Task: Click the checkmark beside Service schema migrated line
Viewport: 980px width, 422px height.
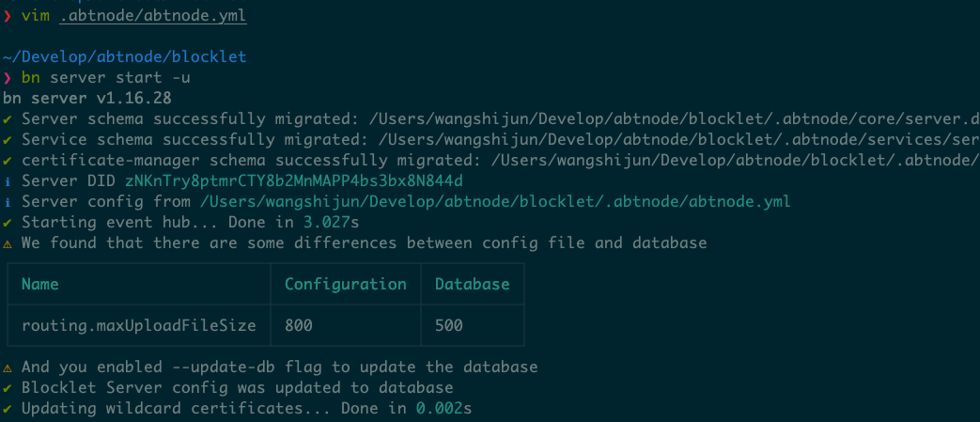Action: [x=8, y=140]
